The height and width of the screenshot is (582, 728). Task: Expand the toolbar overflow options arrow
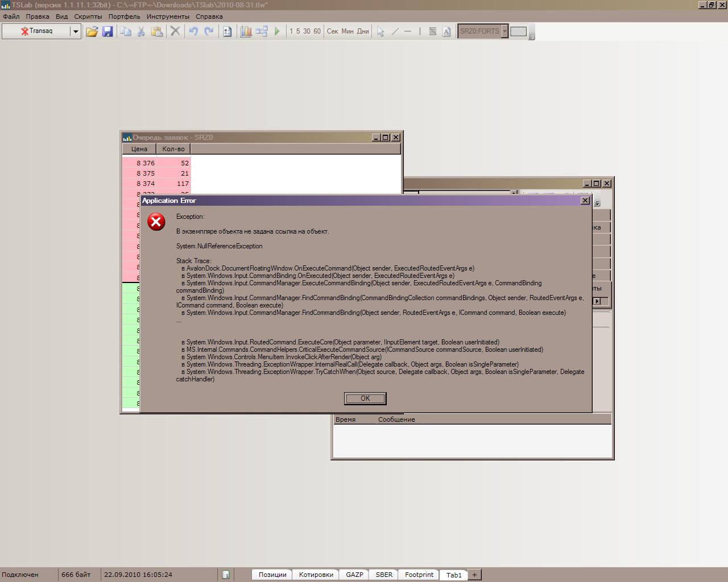[532, 37]
